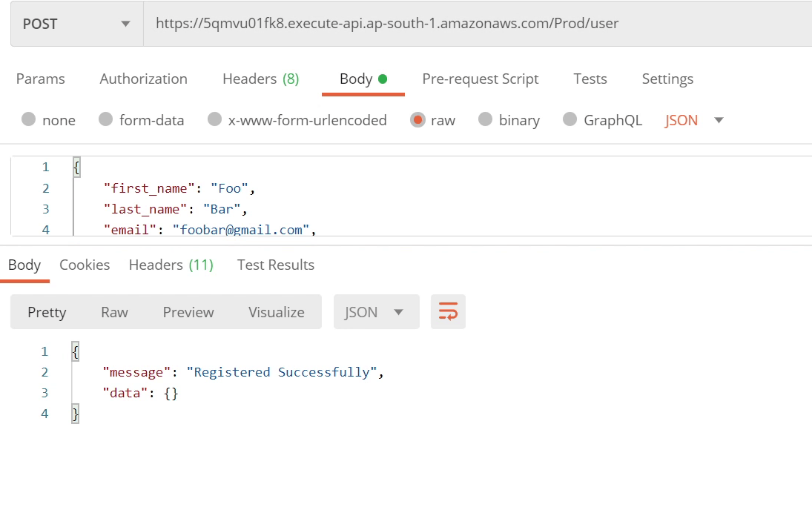Toggle the response word wrap icon
Screen dimensions: 812x507
448,312
